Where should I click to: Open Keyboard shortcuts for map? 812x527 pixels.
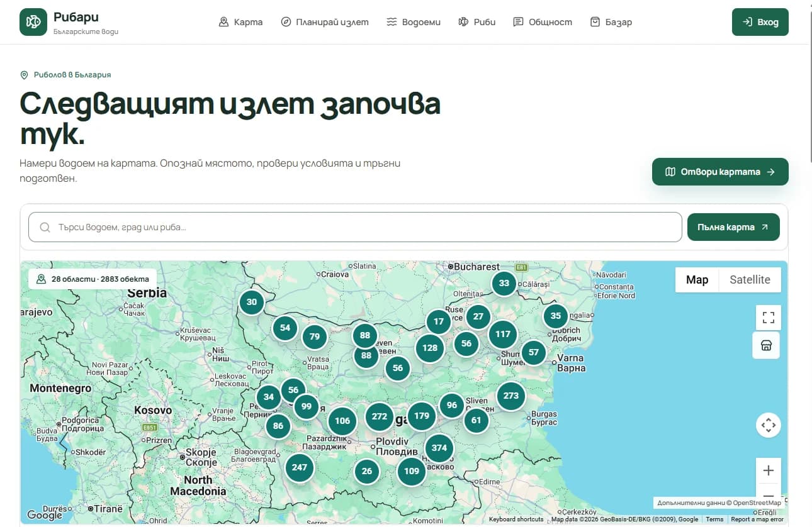516,519
